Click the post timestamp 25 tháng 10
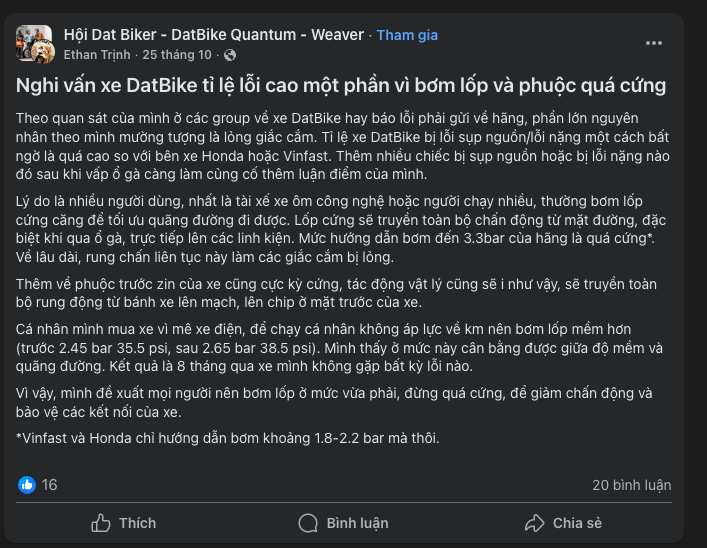The height and width of the screenshot is (548, 707). (x=177, y=54)
